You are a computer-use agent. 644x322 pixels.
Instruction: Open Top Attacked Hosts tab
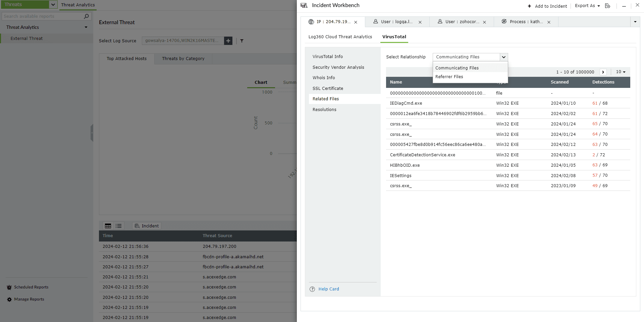click(x=127, y=59)
